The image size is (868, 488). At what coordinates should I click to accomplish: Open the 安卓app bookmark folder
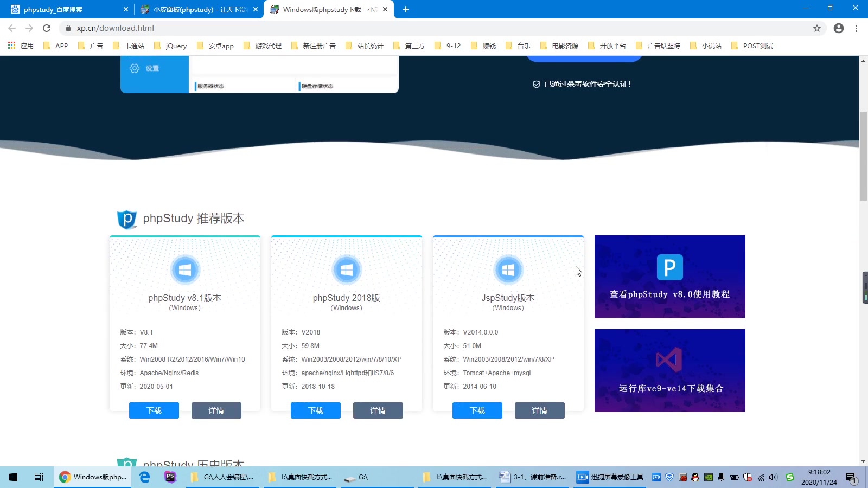(x=215, y=46)
